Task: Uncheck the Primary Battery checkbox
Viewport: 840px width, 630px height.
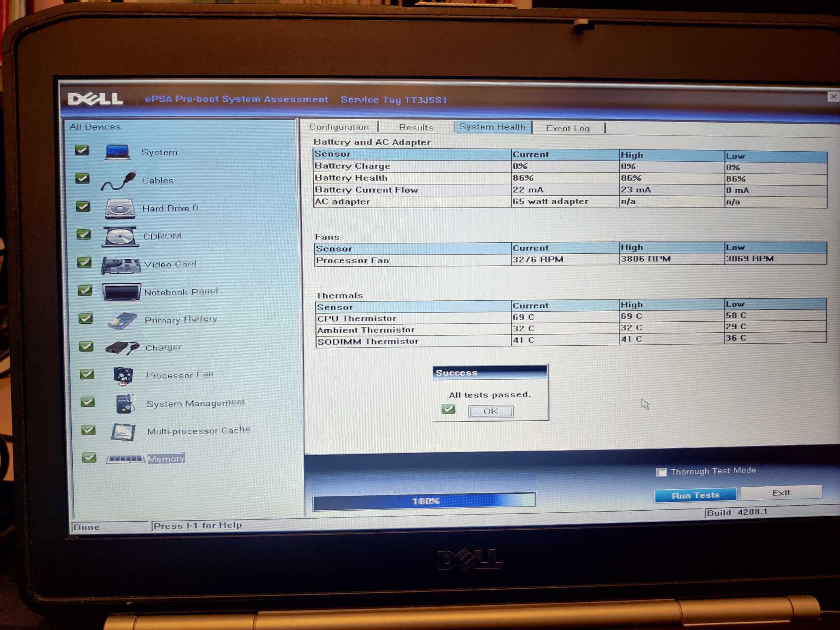Action: [x=86, y=318]
